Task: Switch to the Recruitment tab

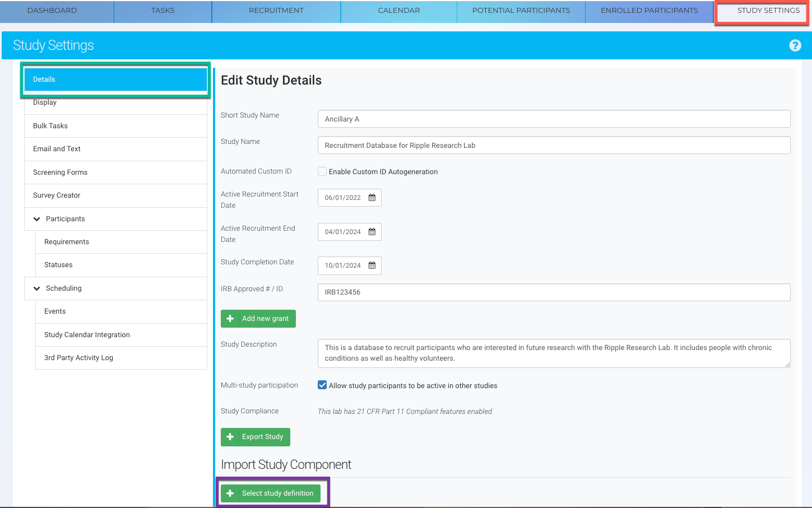Action: 276,11
